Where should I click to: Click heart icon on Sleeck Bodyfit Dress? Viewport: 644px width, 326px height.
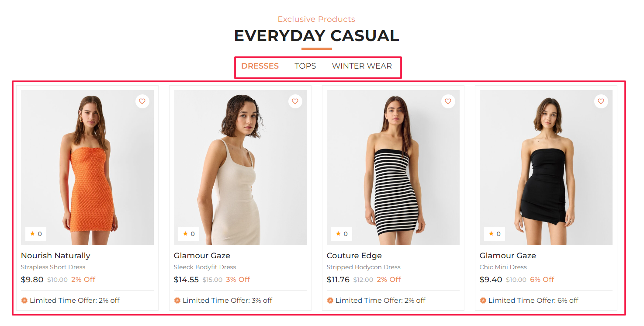295,101
